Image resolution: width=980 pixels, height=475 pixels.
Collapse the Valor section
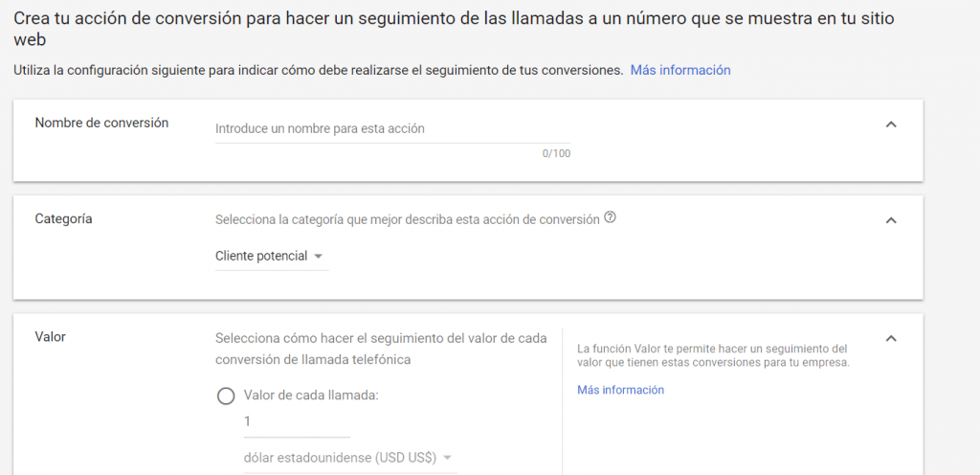[891, 339]
